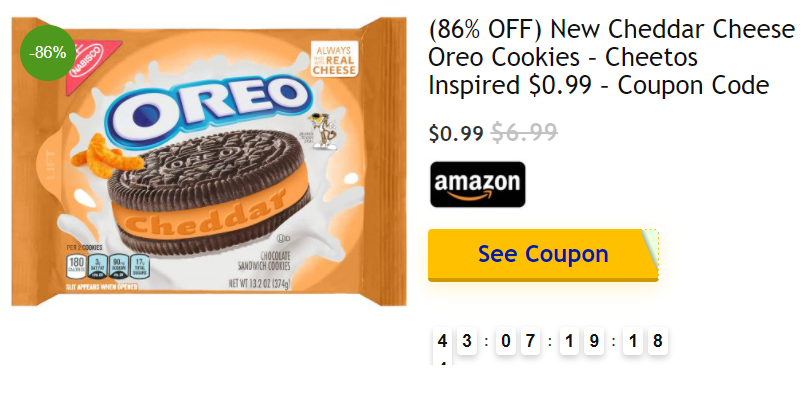Click the Always Real Cheese badge

[x=340, y=60]
